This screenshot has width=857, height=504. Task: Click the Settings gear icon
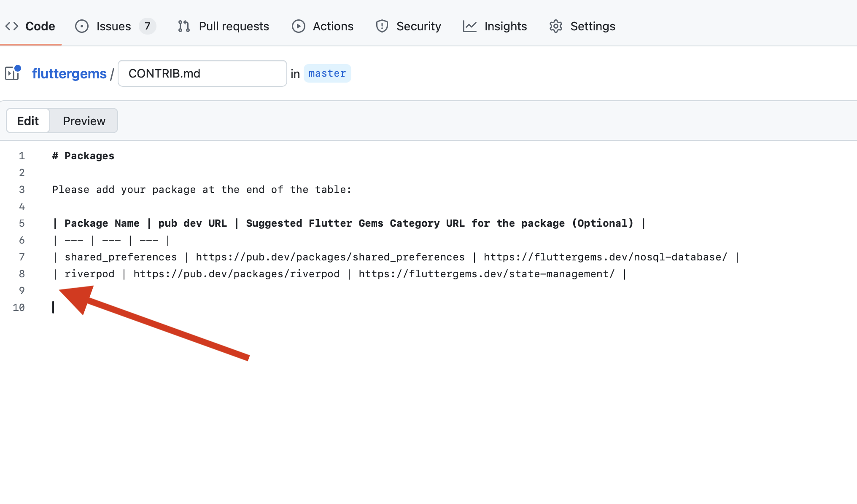coord(556,26)
